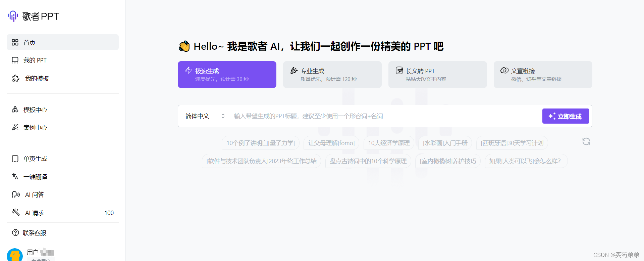Click the user avatar picture
This screenshot has width=644, height=261.
tap(15, 255)
